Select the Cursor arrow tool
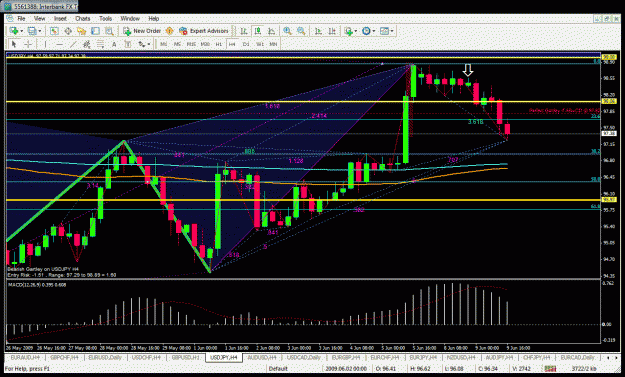 click(x=14, y=44)
